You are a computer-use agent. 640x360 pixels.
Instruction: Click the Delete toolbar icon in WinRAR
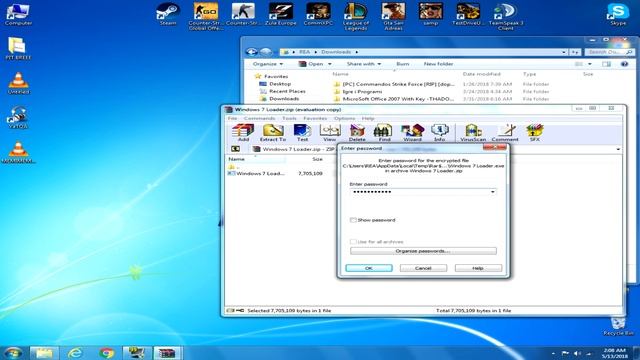(357, 133)
